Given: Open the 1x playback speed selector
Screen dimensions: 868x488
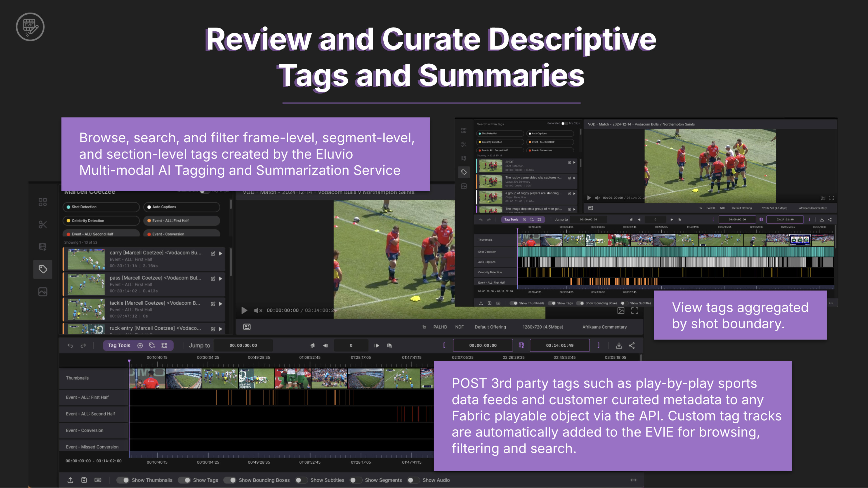Looking at the screenshot, I should pos(424,327).
